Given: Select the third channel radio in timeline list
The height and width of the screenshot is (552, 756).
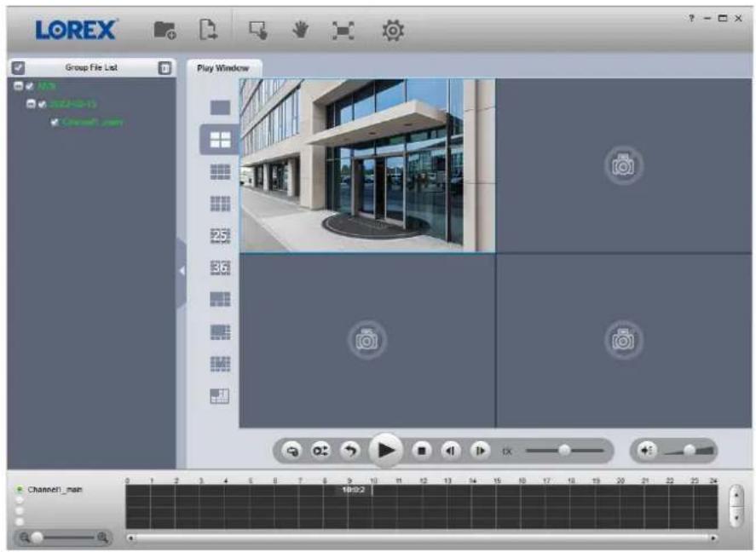Looking at the screenshot, I should (x=20, y=511).
